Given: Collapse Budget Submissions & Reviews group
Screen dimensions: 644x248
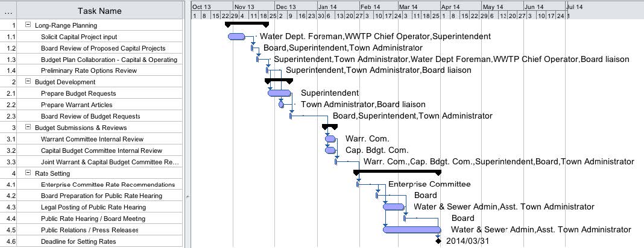Looking at the screenshot, I should coord(28,128).
